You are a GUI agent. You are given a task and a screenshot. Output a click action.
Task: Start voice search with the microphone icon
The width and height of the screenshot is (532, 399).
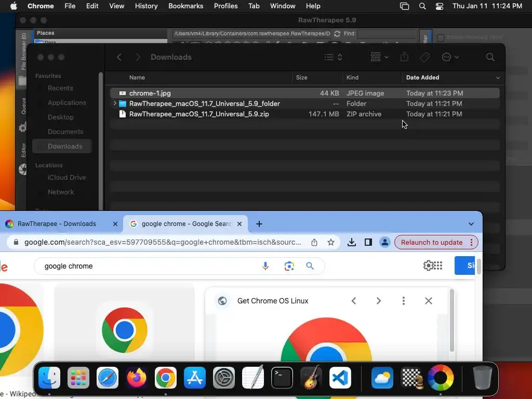pyautogui.click(x=265, y=266)
